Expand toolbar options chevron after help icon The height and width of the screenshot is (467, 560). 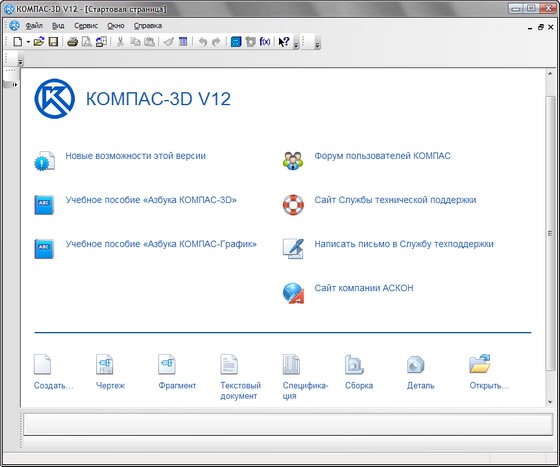tap(296, 45)
